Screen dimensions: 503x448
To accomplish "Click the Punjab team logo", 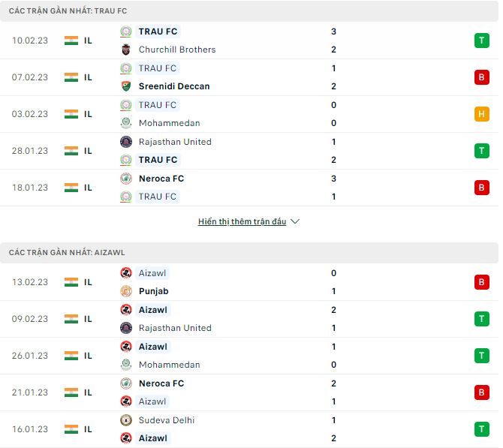I will tap(125, 291).
